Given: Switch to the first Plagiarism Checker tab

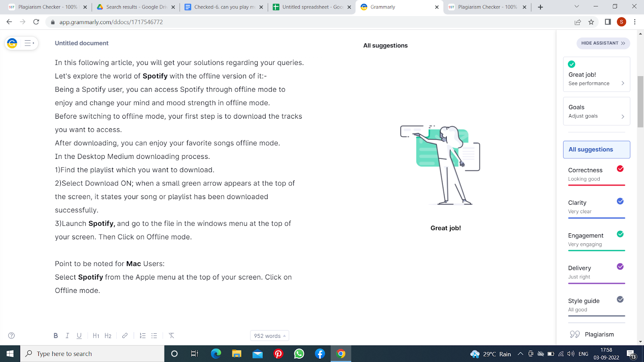Looking at the screenshot, I should 48,7.
